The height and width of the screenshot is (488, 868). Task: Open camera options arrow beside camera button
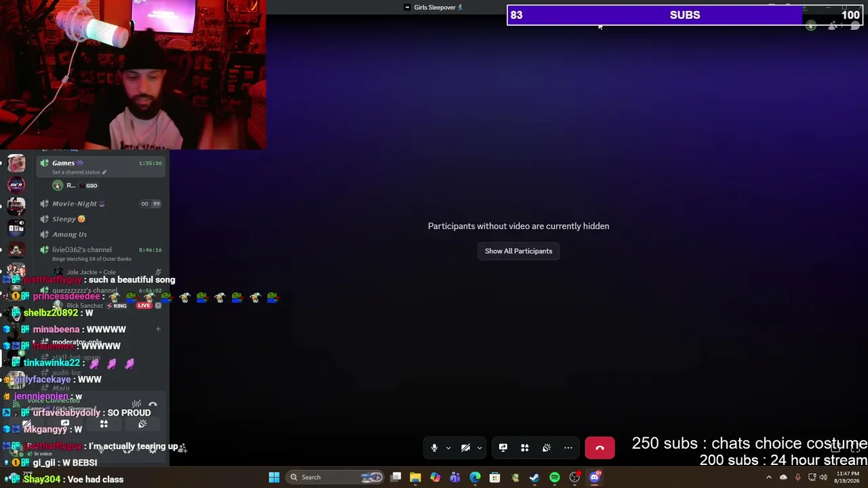click(x=479, y=448)
